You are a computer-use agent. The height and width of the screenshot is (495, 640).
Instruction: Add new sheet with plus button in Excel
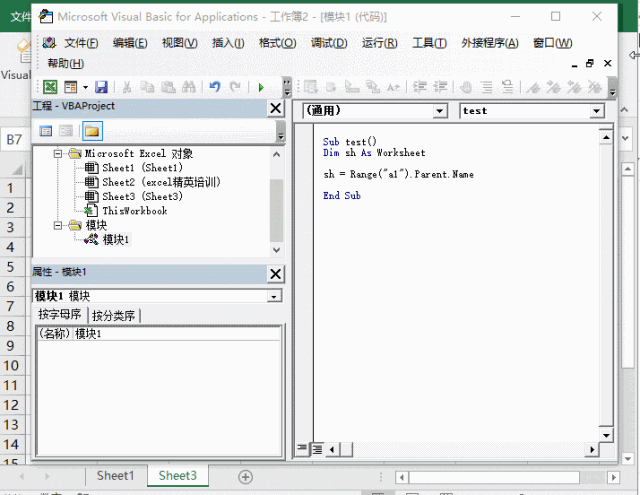click(x=245, y=477)
